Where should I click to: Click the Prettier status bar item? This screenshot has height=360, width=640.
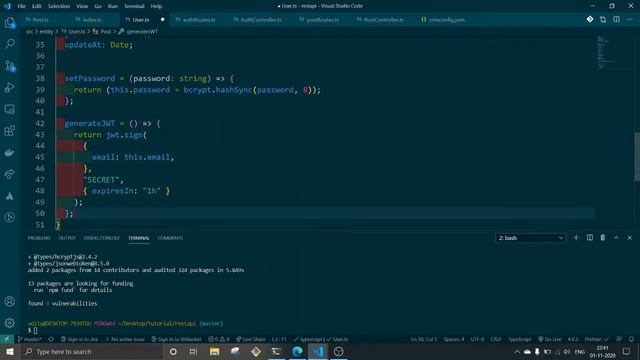[x=596, y=339]
